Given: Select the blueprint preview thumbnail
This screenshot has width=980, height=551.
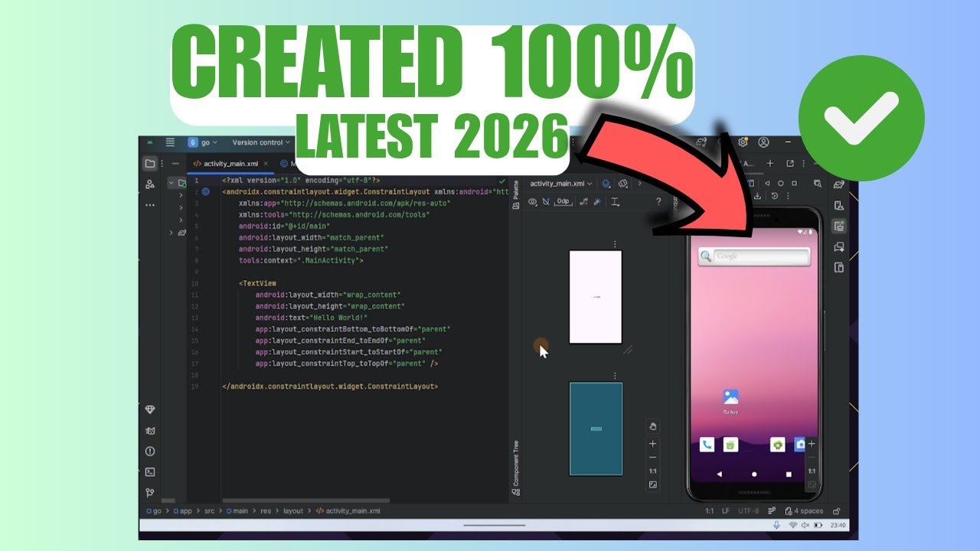Looking at the screenshot, I should [596, 429].
